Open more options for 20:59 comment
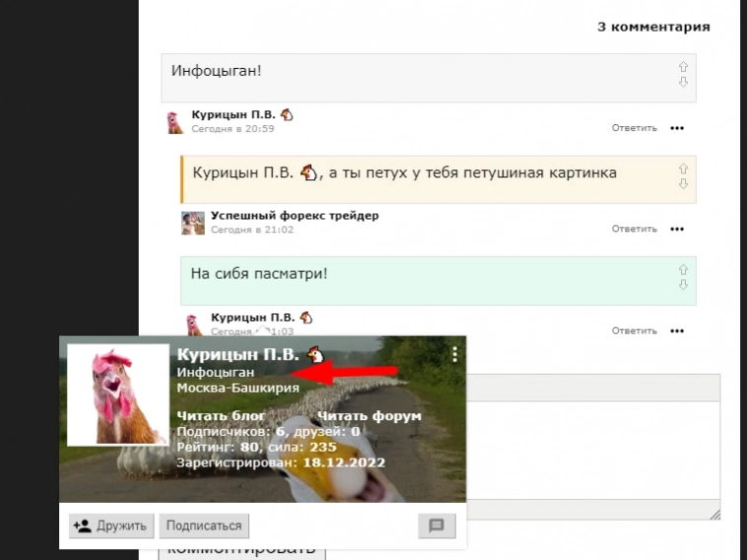Screen dimensions: 747x560 677,128
